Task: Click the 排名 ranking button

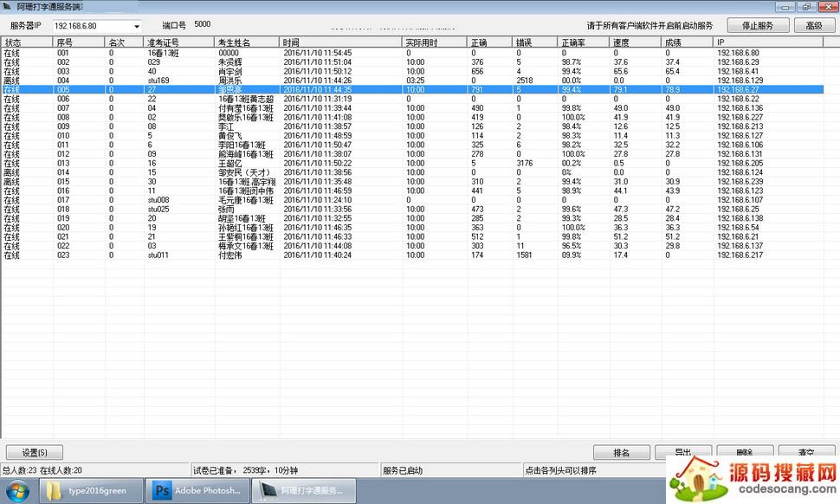Action: 622,452
